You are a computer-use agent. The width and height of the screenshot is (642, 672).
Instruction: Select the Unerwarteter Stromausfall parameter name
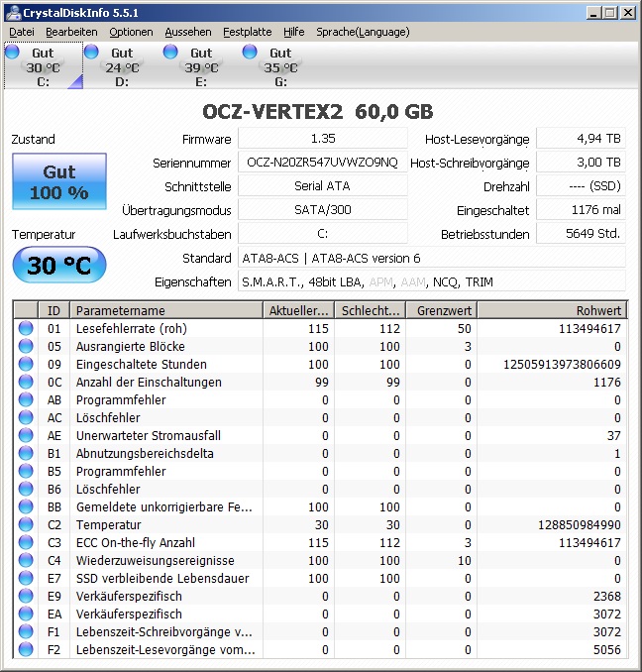click(149, 436)
